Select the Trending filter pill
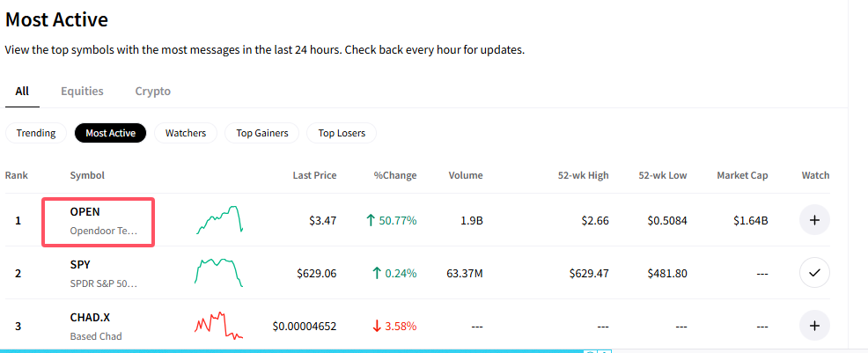 tap(36, 133)
